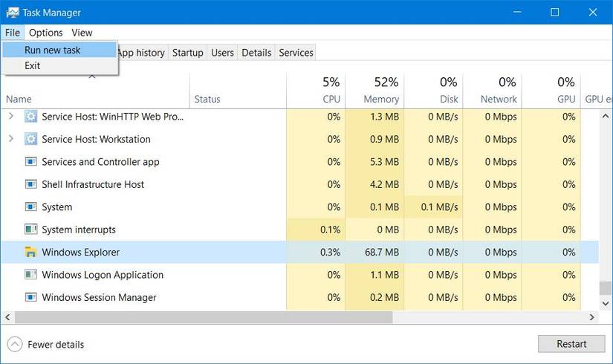Screen dimensions: 613x364
Task: Click the Service Host: Workstation gear icon
Action: click(31, 139)
